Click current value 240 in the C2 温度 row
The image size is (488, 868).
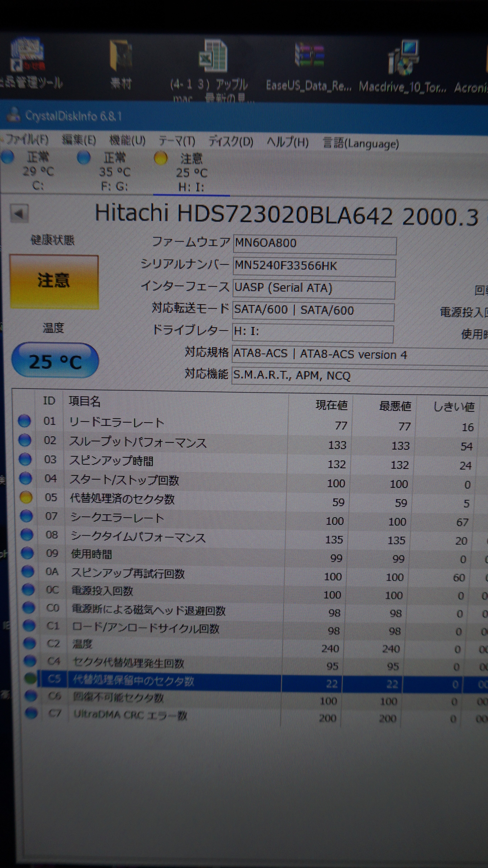[330, 649]
